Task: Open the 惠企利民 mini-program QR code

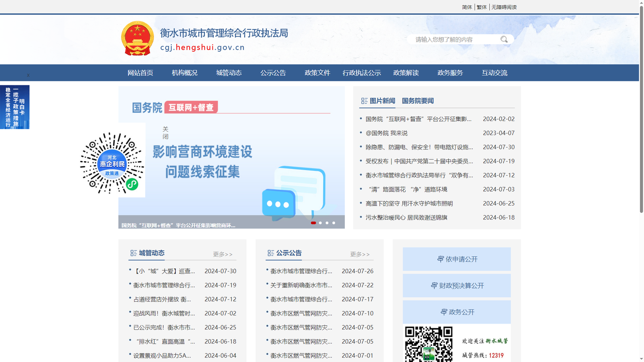Action: pyautogui.click(x=112, y=163)
